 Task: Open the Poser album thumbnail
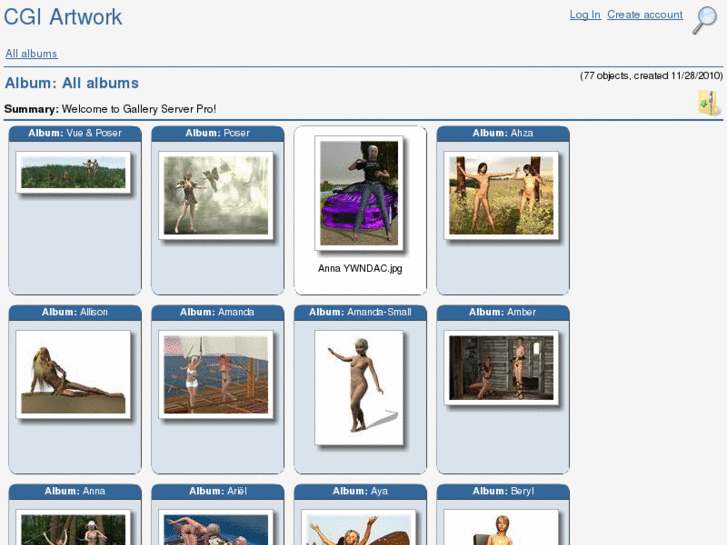(x=216, y=195)
